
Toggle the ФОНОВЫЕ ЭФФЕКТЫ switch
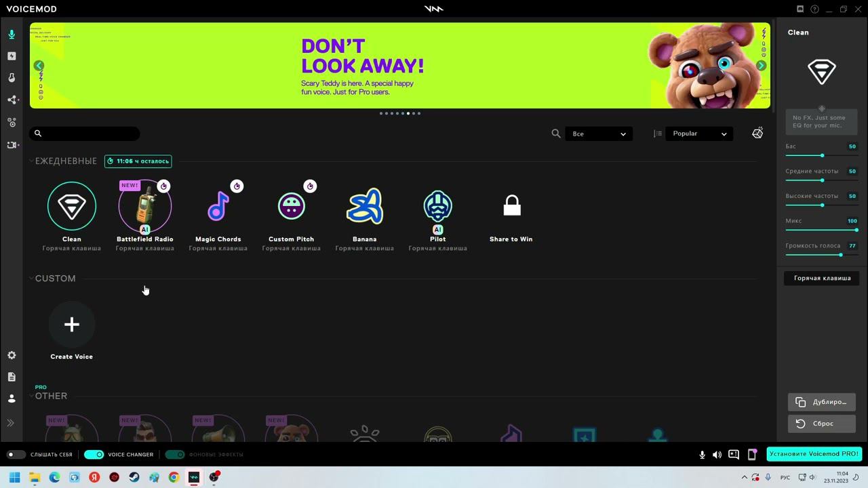[x=175, y=454]
